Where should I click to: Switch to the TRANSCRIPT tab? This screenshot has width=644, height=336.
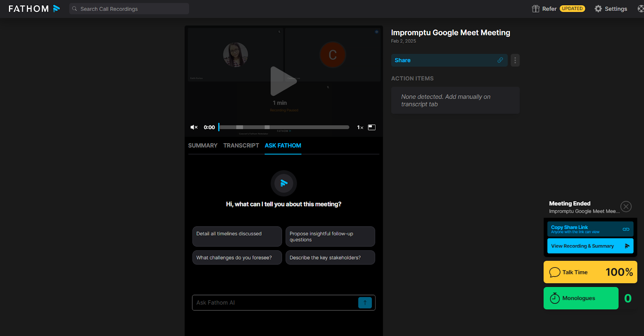tap(241, 145)
